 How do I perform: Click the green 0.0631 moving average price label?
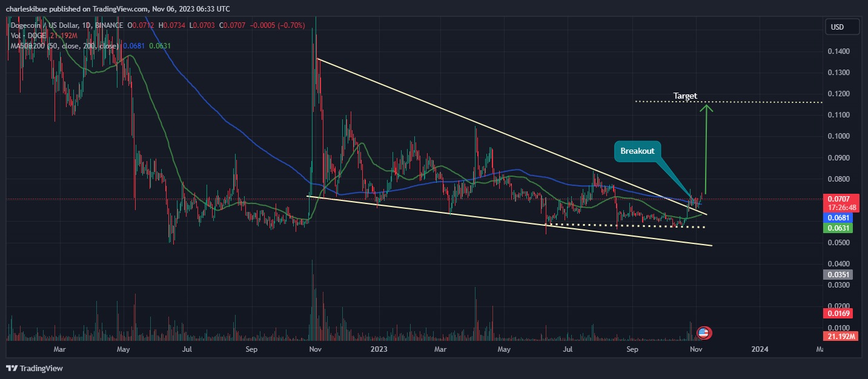(838, 228)
